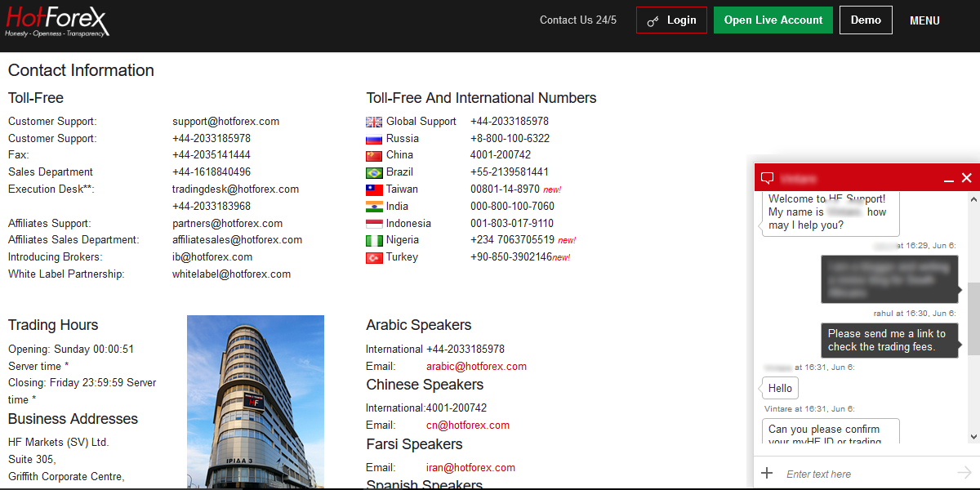
Task: Click the Arabic Speakers heading
Action: [419, 325]
